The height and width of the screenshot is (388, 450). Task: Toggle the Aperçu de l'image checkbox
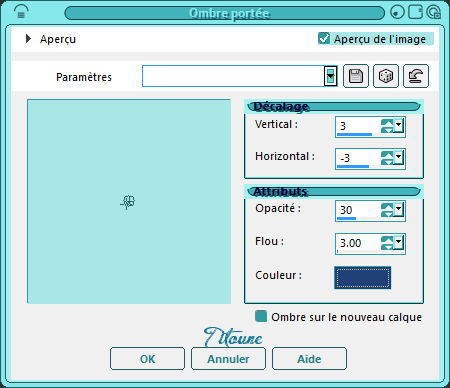(324, 38)
